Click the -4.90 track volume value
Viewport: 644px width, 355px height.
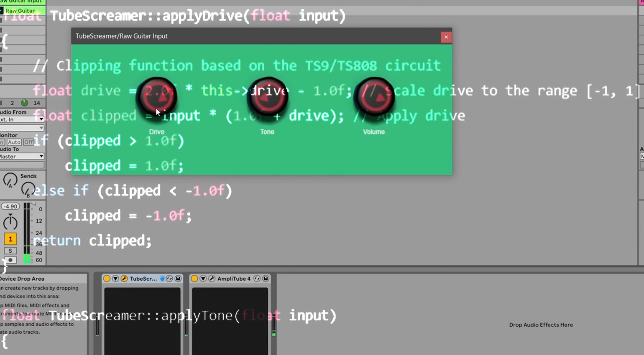(10, 206)
